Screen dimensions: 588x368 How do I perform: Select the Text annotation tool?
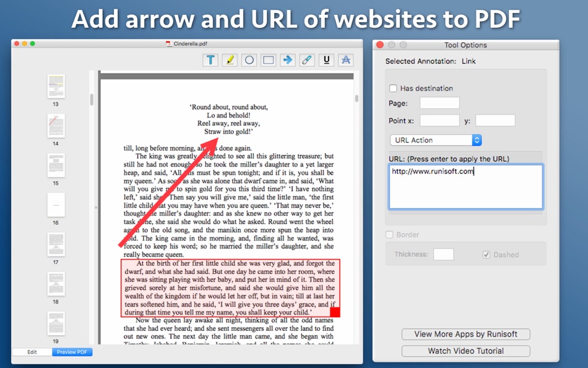(x=210, y=60)
